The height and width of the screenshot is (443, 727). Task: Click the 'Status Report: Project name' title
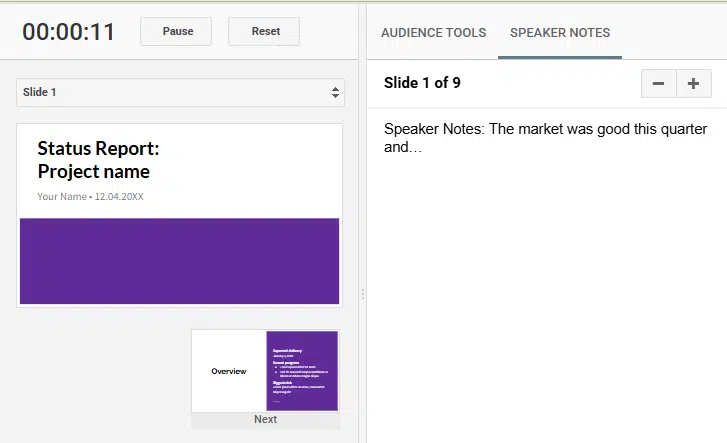pos(98,160)
